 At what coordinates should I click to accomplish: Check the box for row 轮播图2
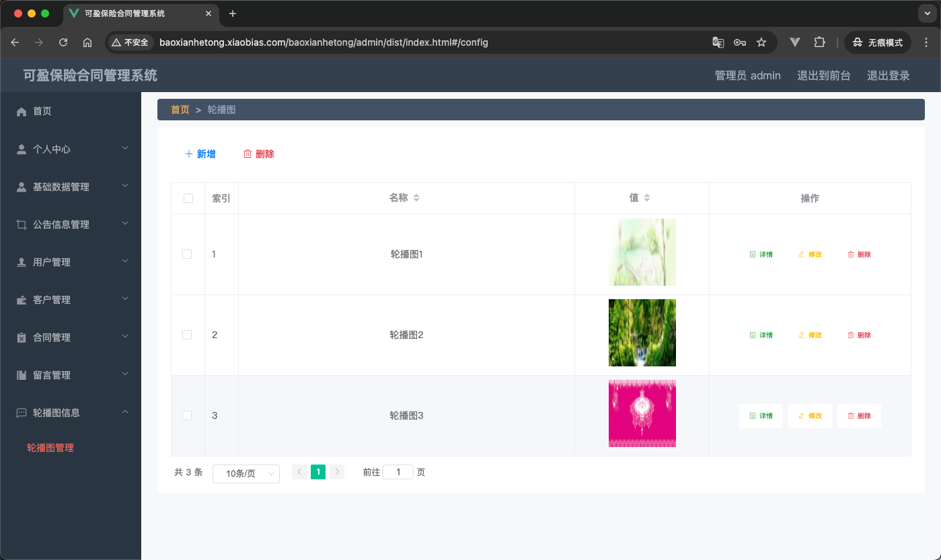188,335
